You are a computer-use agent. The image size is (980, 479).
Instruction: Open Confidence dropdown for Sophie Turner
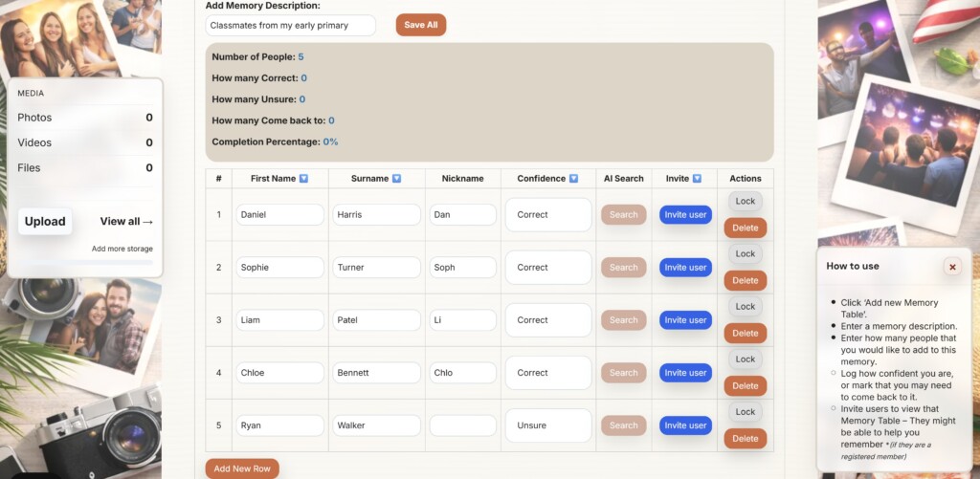pyautogui.click(x=548, y=268)
